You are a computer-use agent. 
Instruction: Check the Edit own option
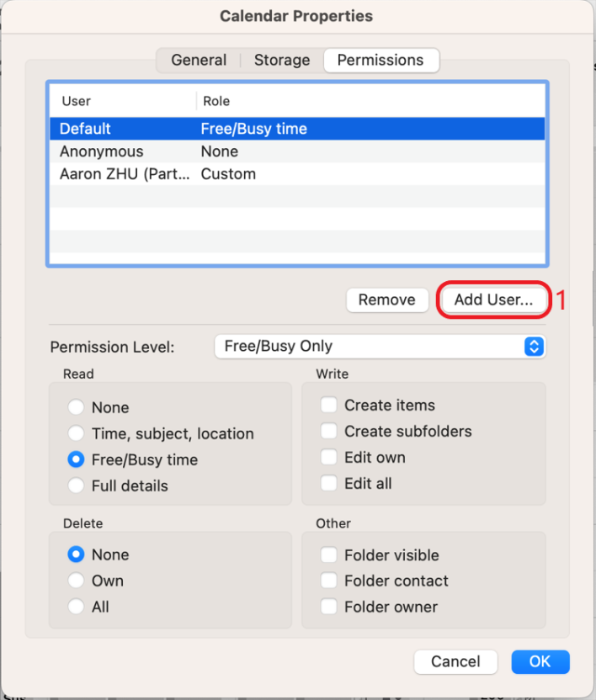click(329, 458)
